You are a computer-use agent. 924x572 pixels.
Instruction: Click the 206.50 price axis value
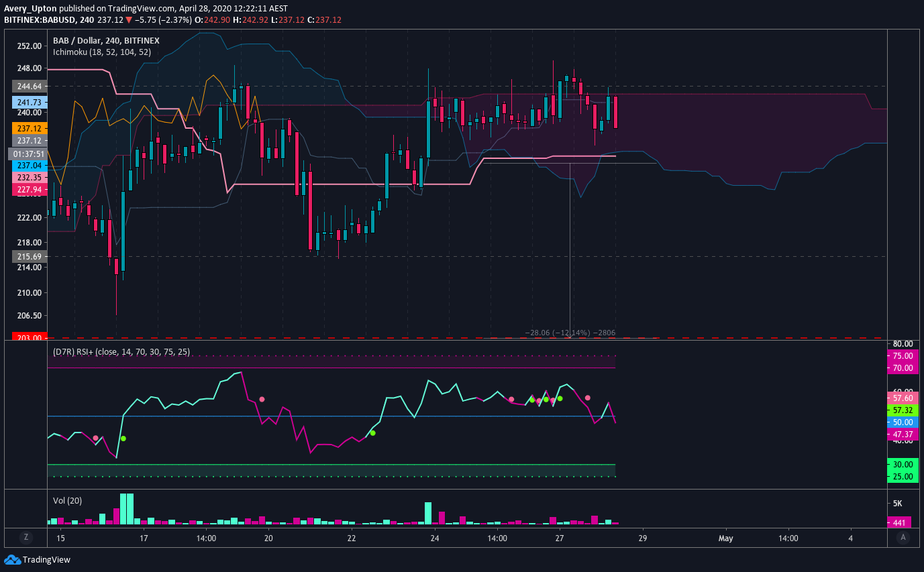point(30,316)
